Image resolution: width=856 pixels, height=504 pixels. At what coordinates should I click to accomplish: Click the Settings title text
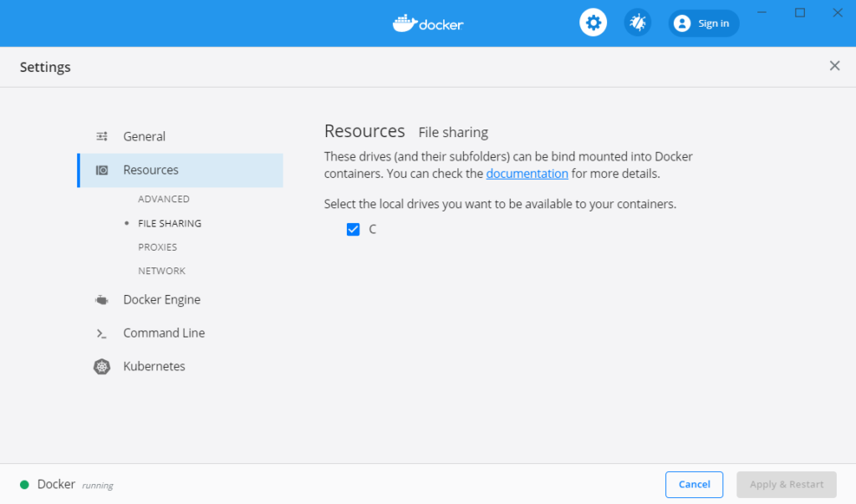(x=45, y=67)
